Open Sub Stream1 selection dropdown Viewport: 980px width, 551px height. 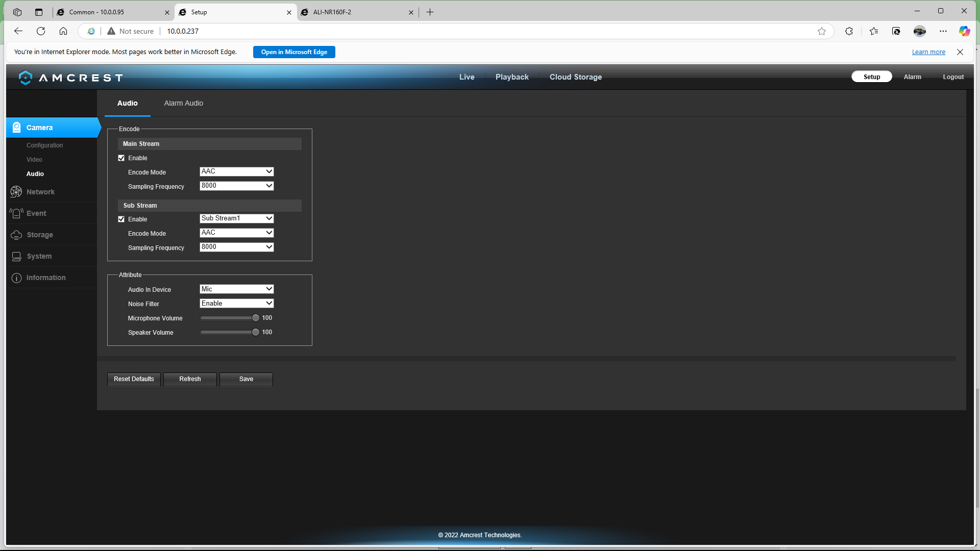click(x=237, y=218)
